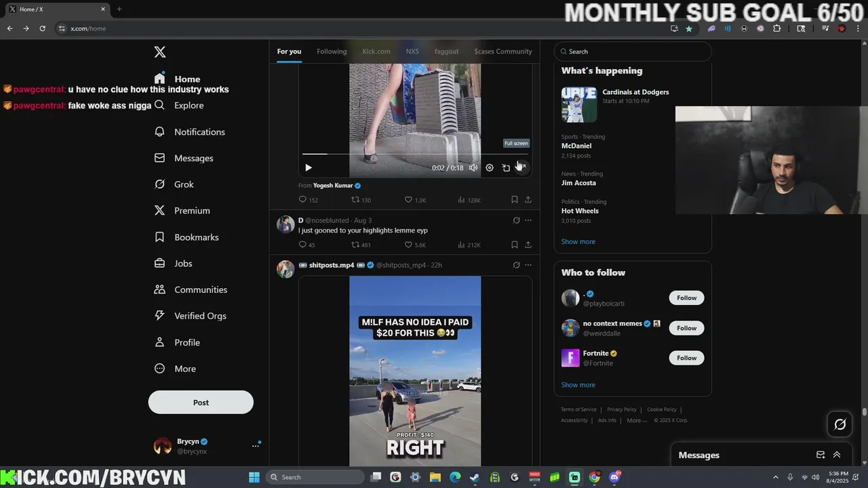This screenshot has height=488, width=868.
Task: Click the Windows Start button
Action: (x=254, y=477)
